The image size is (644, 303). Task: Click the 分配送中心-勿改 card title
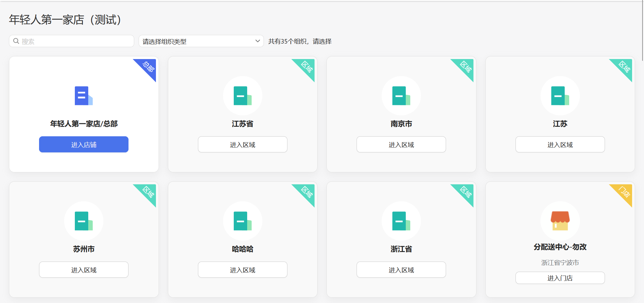[560, 247]
